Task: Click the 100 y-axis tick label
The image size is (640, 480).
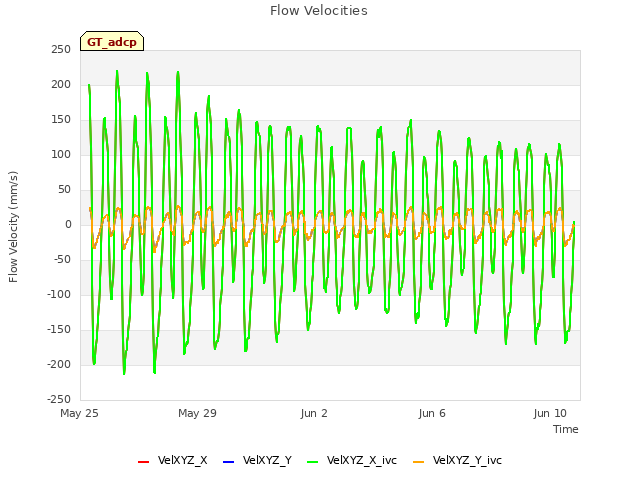Action: 61,155
